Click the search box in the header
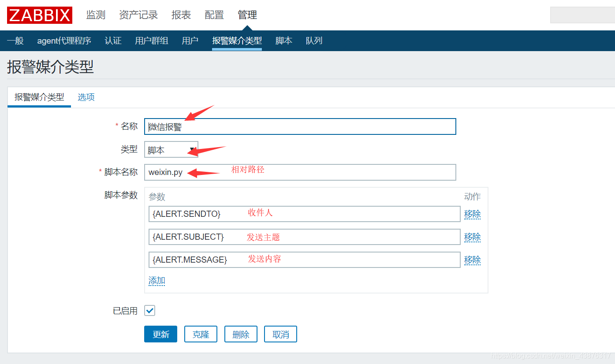615x364 pixels. (582, 15)
